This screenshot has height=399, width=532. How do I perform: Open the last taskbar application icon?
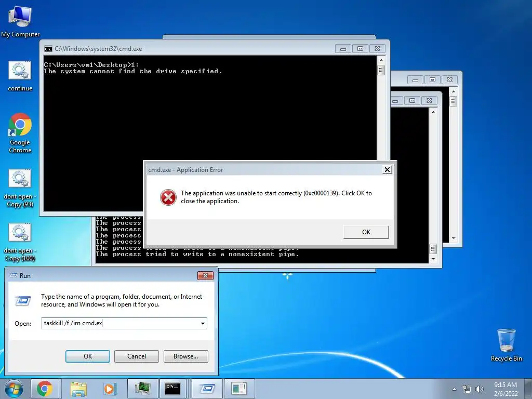[x=239, y=389]
